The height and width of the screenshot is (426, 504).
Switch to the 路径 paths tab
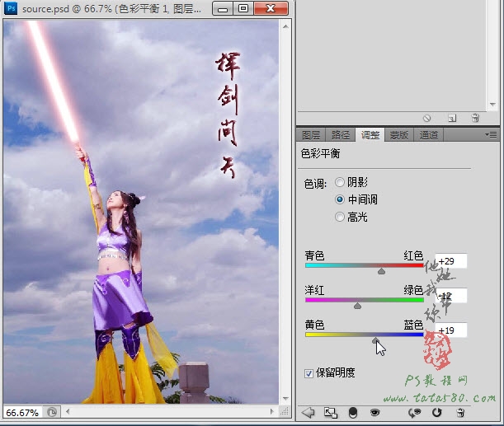tap(341, 135)
